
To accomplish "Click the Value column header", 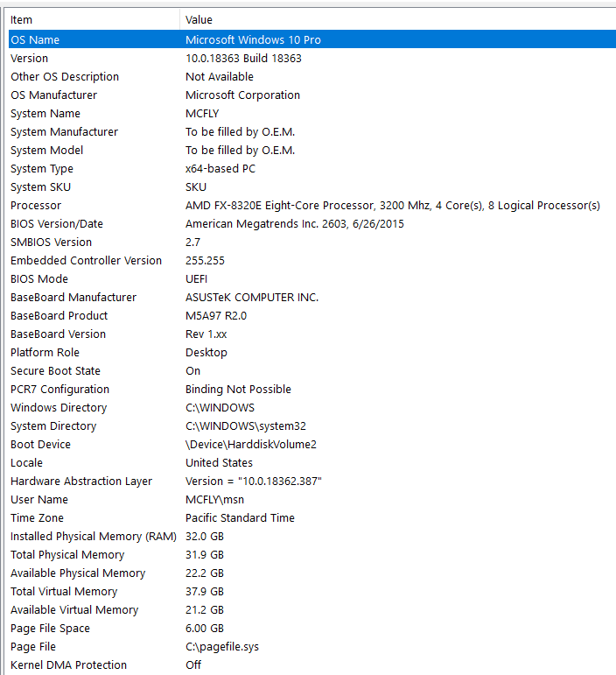I will tap(398, 20).
